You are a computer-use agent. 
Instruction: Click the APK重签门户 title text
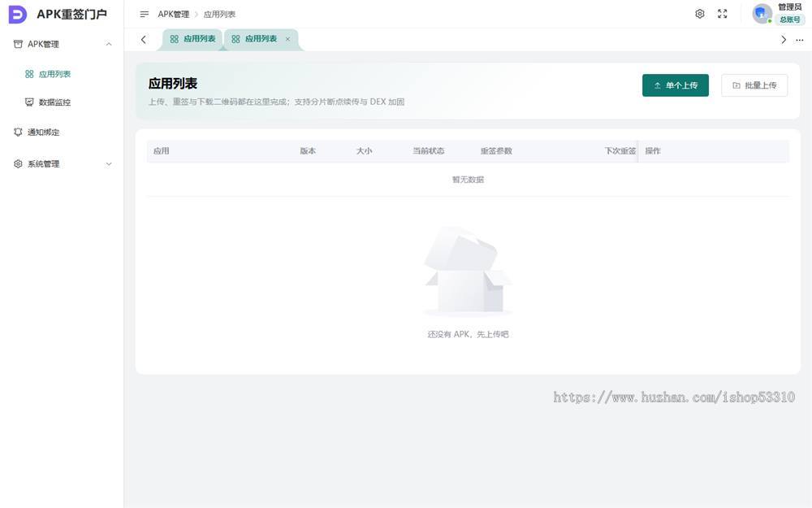pos(72,15)
